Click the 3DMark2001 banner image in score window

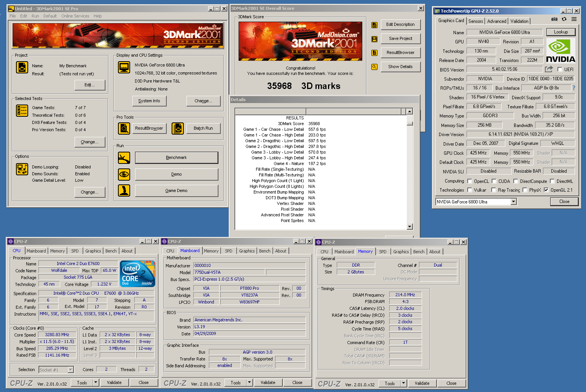pyautogui.click(x=300, y=41)
